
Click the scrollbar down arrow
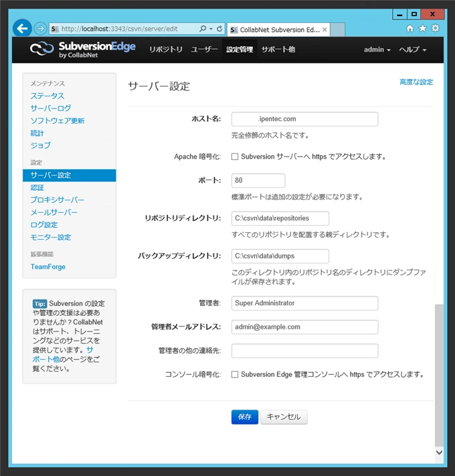[x=439, y=453]
